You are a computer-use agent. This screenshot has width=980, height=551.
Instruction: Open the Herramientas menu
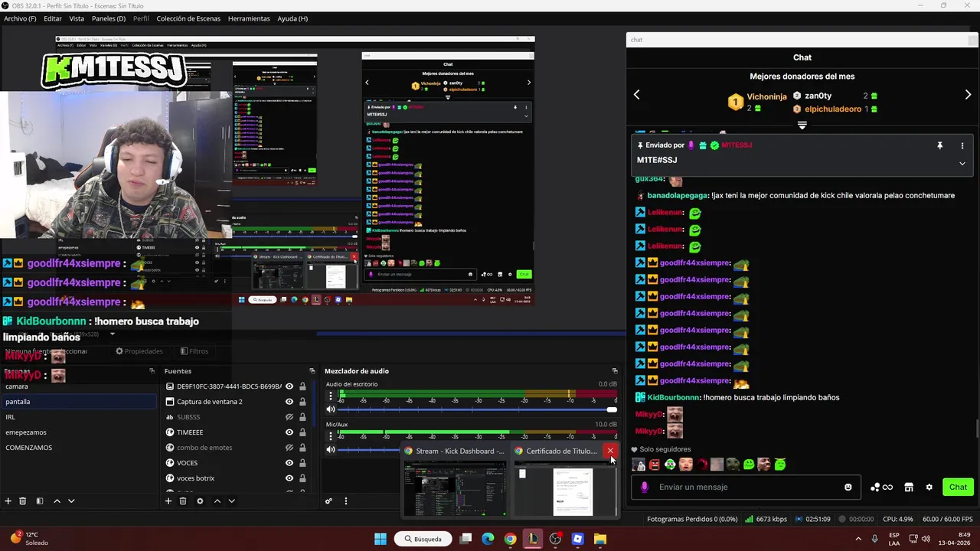[249, 18]
